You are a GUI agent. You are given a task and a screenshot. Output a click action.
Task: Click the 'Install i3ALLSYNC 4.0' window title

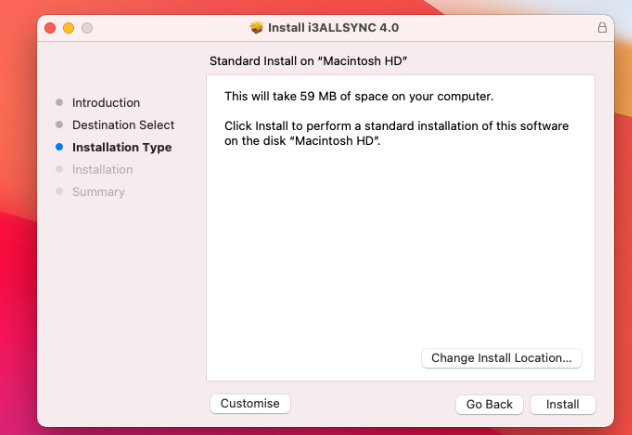(326, 28)
